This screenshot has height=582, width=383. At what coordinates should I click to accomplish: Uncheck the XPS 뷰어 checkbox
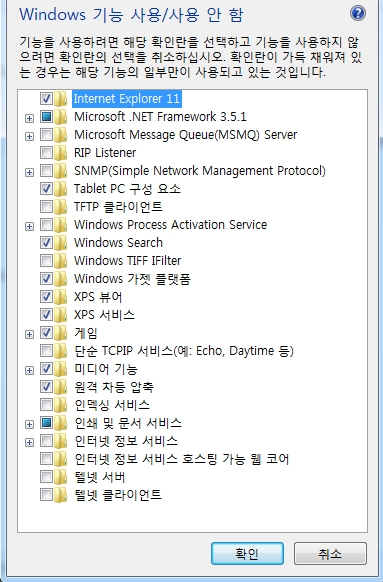point(46,296)
